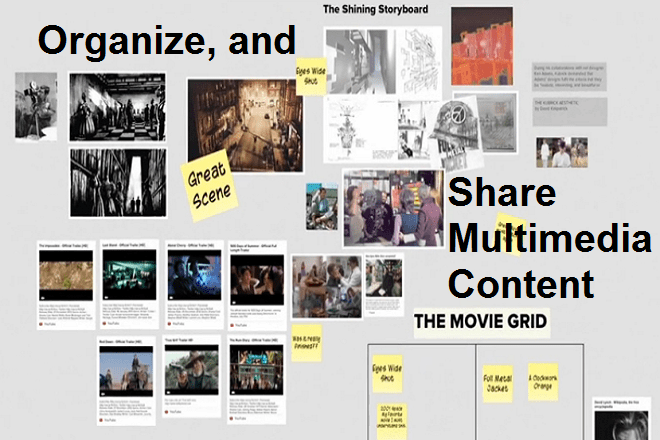Select the 'Full Metal Jacket' sticky note
The image size is (660, 440).
click(498, 384)
